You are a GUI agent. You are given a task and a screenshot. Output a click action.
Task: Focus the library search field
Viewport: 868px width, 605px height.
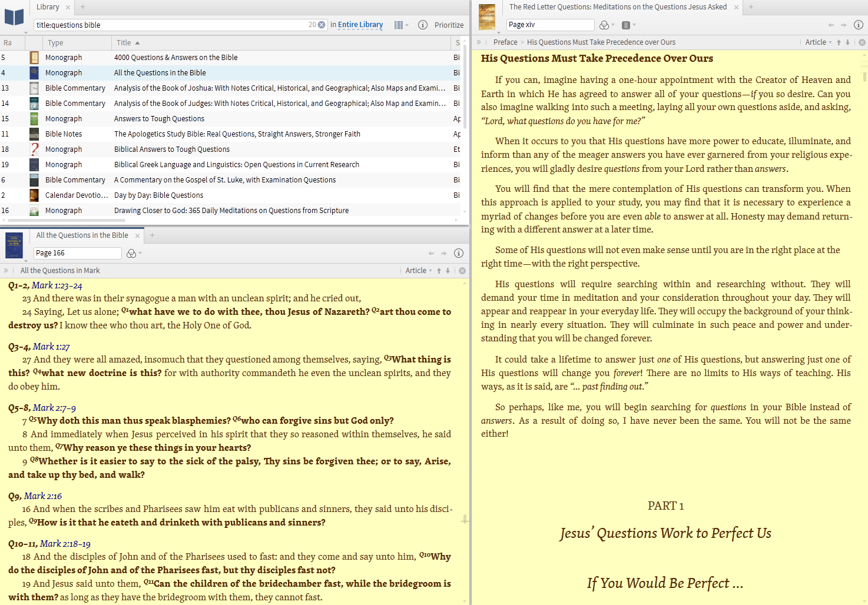tap(171, 25)
